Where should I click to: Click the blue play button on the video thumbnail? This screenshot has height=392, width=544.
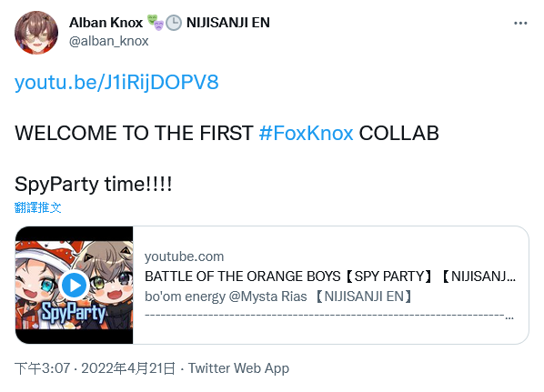click(74, 286)
